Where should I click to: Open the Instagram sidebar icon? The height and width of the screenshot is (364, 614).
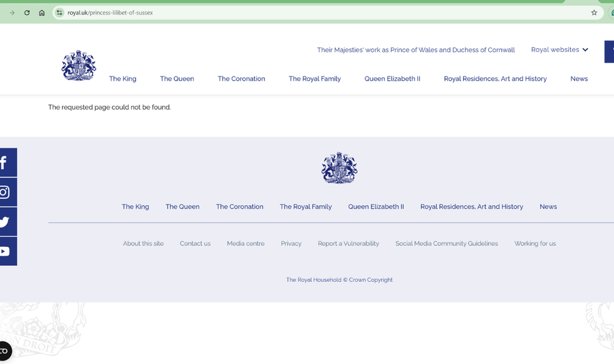[x=8, y=192]
